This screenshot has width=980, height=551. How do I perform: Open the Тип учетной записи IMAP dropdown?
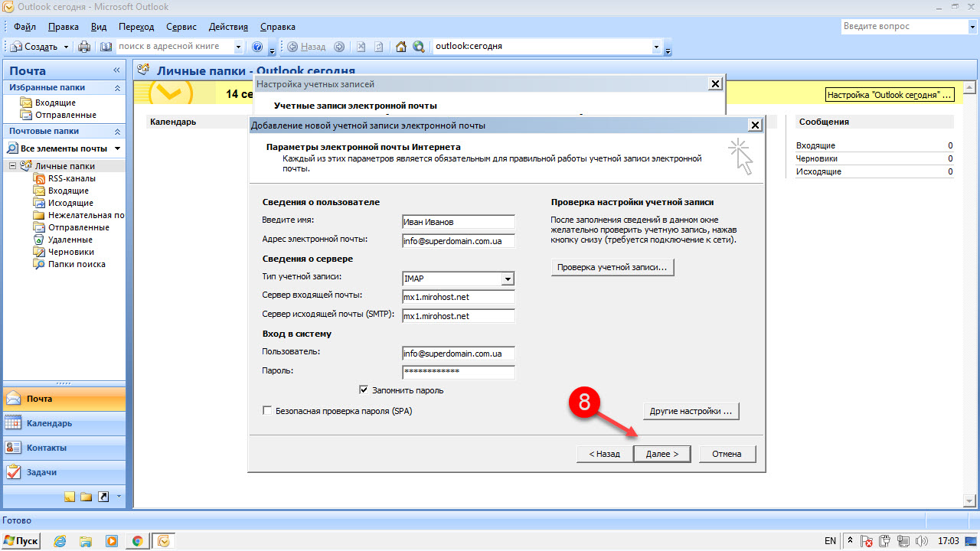[x=507, y=279]
